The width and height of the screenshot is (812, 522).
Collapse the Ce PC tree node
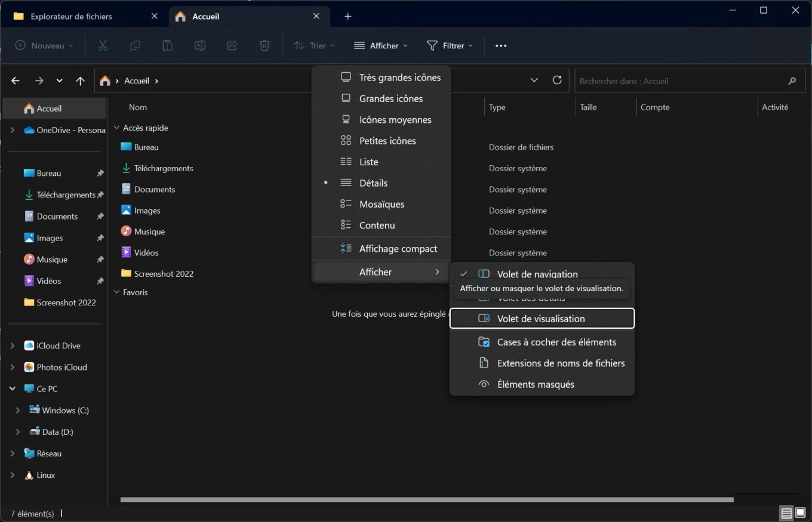[x=13, y=388]
